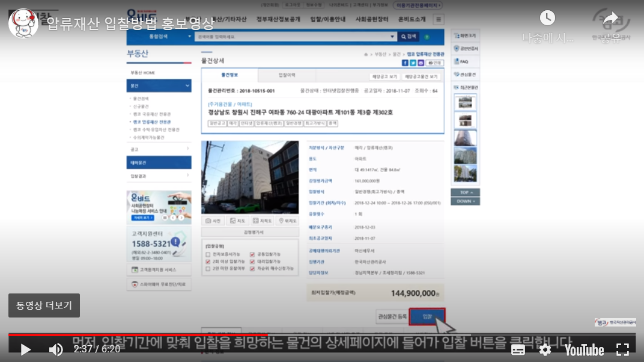Viewport: 644px width, 362px height.
Task: Open 온비드소개 menu
Action: [412, 19]
